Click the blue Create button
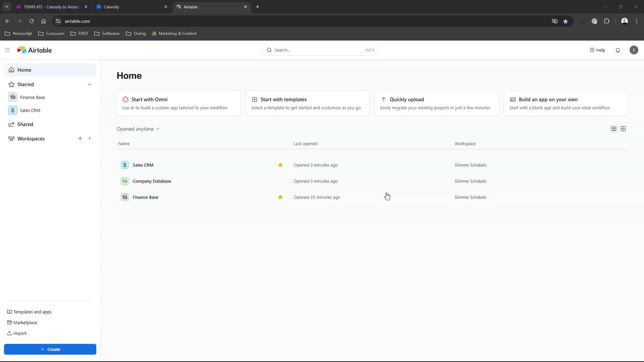 (50, 349)
